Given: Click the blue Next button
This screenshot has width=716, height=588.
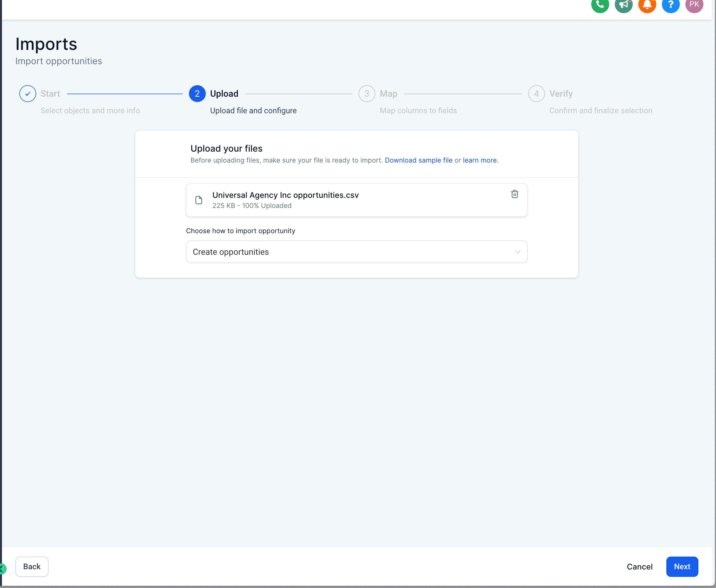Looking at the screenshot, I should 682,567.
